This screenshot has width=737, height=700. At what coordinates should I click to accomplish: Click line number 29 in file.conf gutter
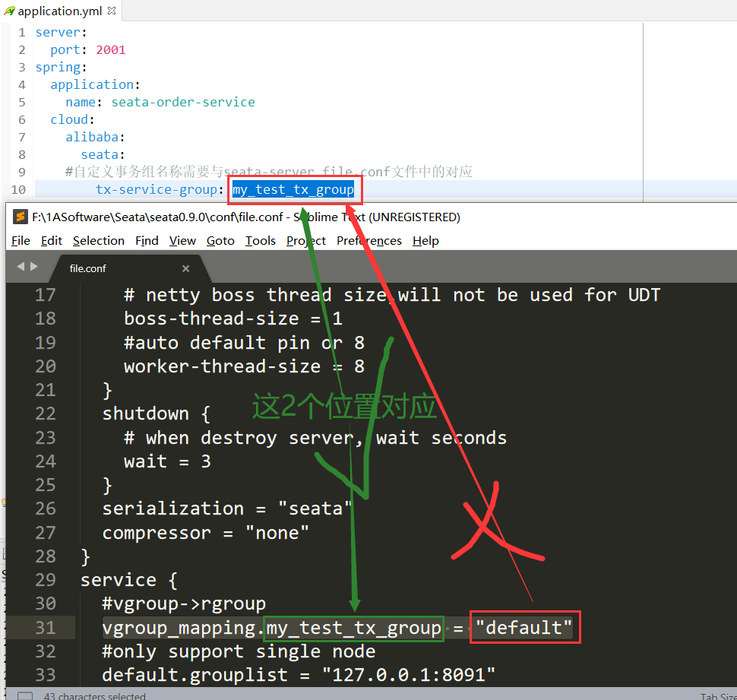point(46,580)
